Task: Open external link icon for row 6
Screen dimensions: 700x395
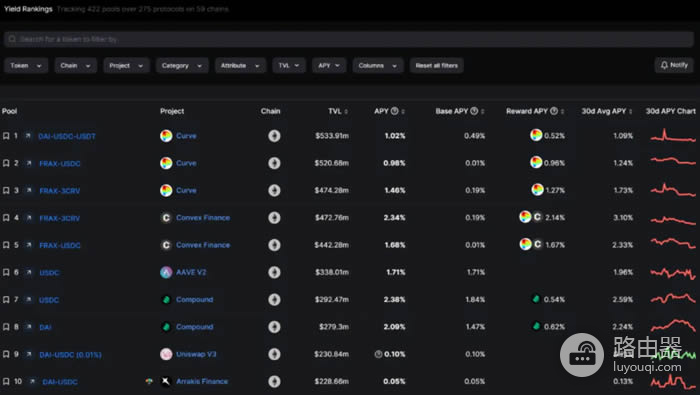Action: pos(29,272)
